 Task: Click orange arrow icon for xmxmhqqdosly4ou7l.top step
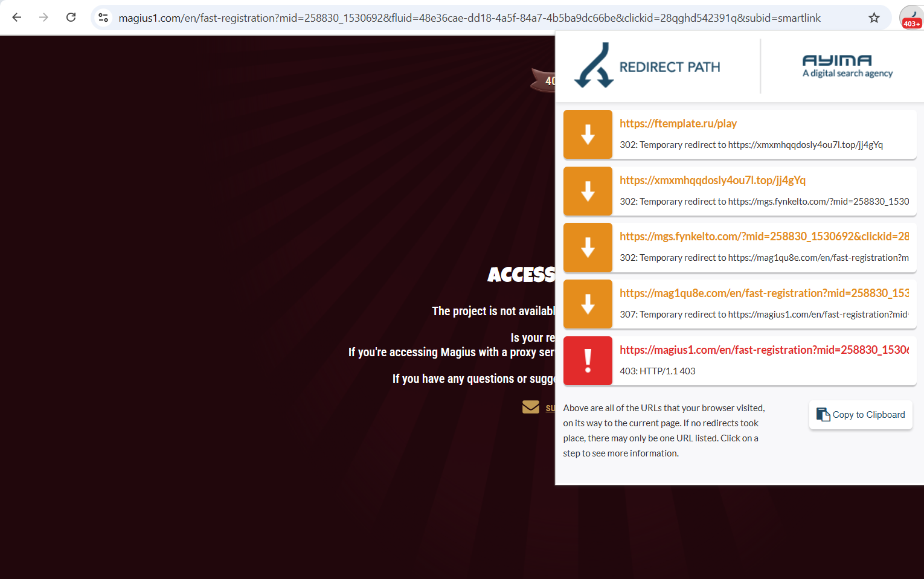point(588,191)
